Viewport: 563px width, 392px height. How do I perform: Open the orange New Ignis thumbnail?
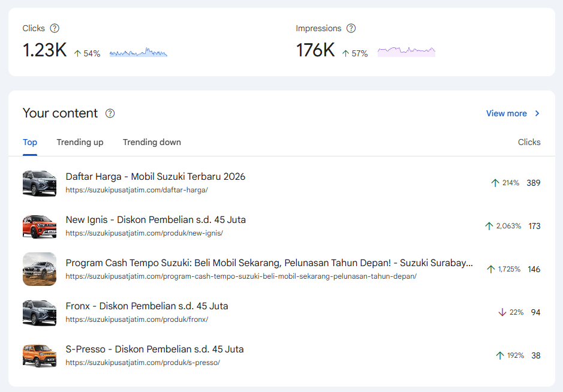pos(40,226)
